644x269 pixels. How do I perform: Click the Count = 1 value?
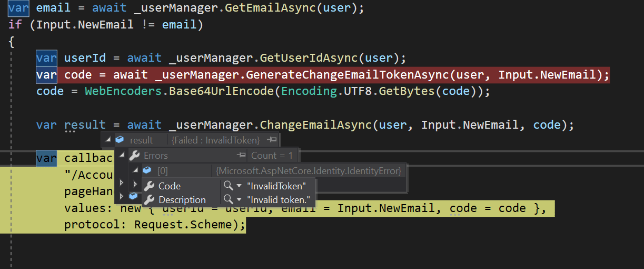[x=271, y=155]
